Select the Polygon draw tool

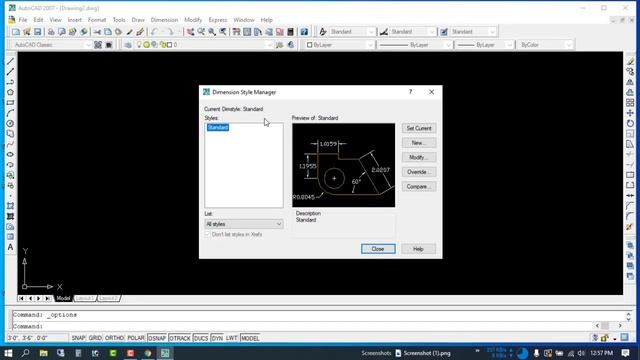pos(10,92)
